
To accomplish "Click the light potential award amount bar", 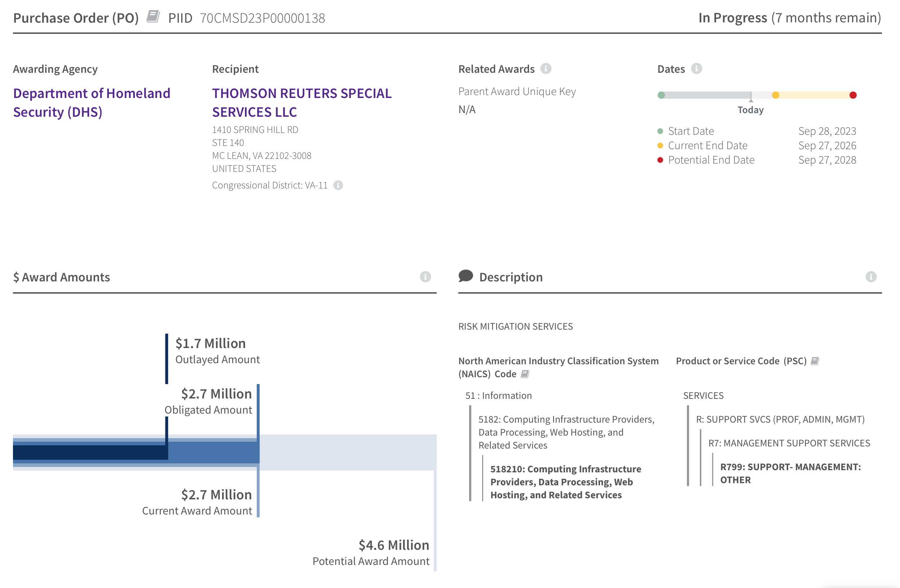I will click(x=348, y=452).
